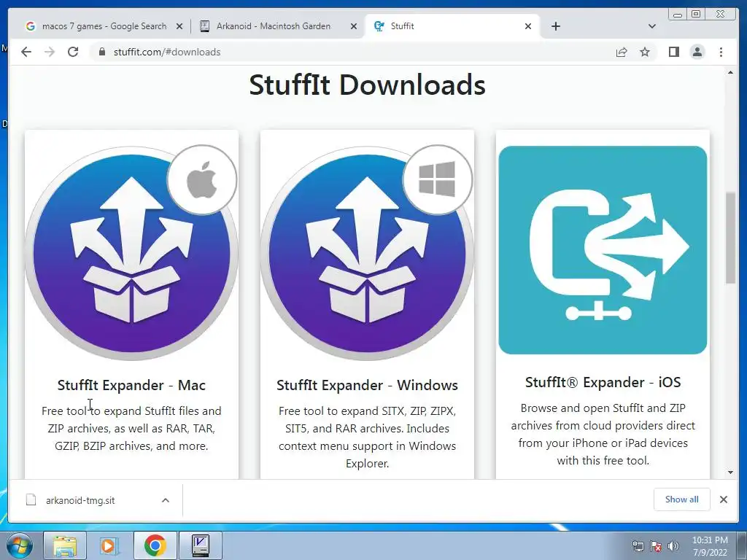Screen dimensions: 747x560
Task: Reload the StuffIt page
Action: pyautogui.click(x=73, y=52)
